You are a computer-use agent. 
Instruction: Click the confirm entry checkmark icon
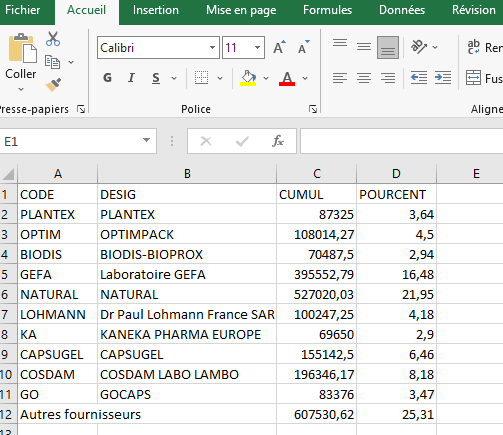pyautogui.click(x=242, y=141)
